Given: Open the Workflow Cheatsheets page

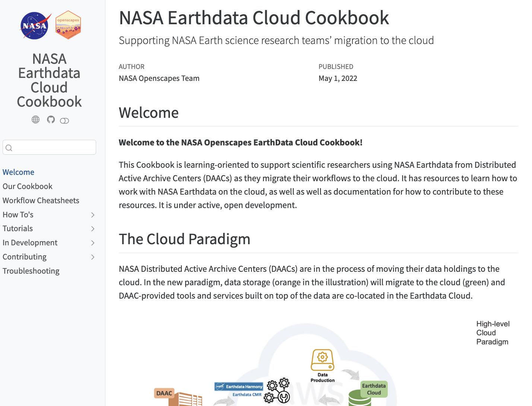Looking at the screenshot, I should pyautogui.click(x=41, y=201).
